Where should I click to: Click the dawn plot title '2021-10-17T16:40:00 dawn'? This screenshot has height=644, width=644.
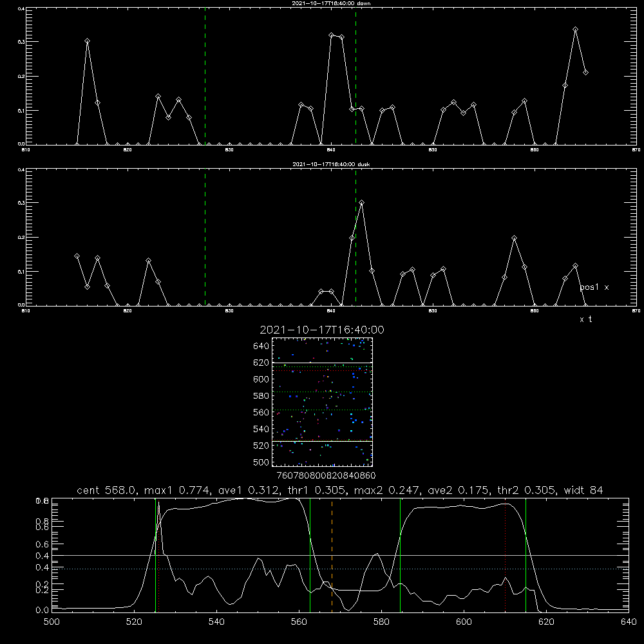[331, 3]
